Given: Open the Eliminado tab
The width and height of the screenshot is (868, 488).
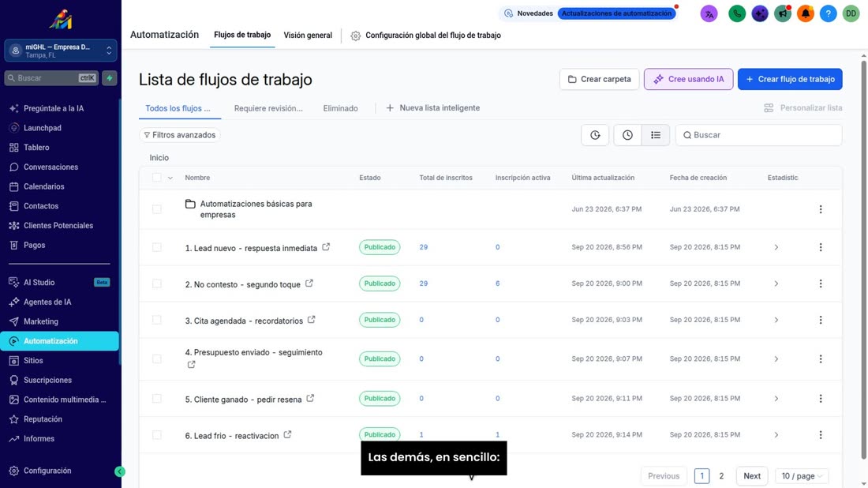Looking at the screenshot, I should pos(340,108).
